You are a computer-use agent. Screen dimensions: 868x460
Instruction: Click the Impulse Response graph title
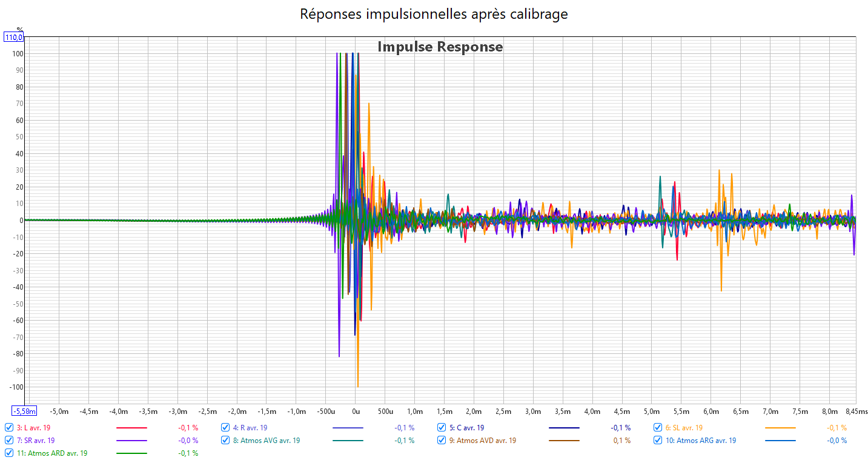coord(440,47)
